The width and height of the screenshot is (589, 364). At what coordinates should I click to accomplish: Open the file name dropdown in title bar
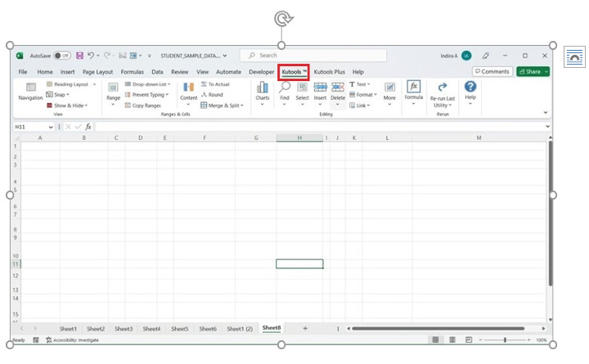225,56
